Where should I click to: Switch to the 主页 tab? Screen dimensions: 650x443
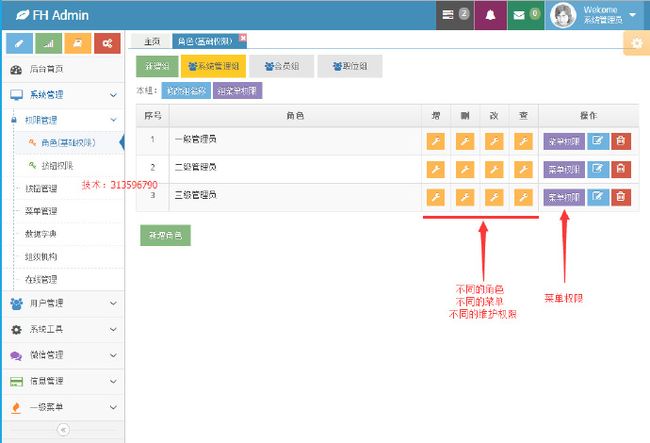(152, 41)
